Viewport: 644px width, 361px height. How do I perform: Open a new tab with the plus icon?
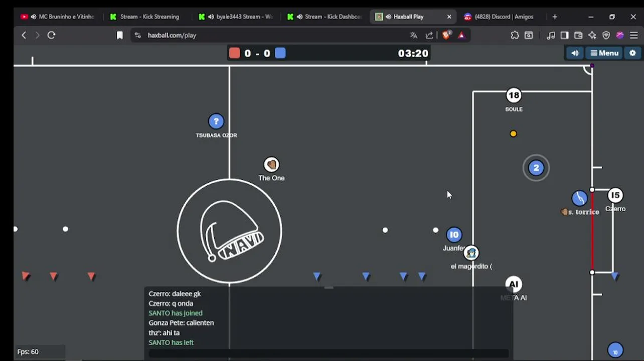[x=555, y=17]
